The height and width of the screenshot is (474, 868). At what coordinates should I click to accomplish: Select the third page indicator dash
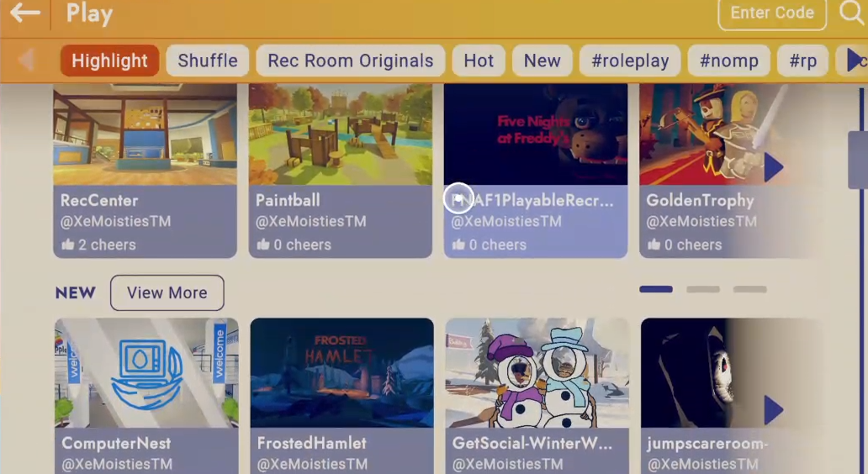coord(750,289)
